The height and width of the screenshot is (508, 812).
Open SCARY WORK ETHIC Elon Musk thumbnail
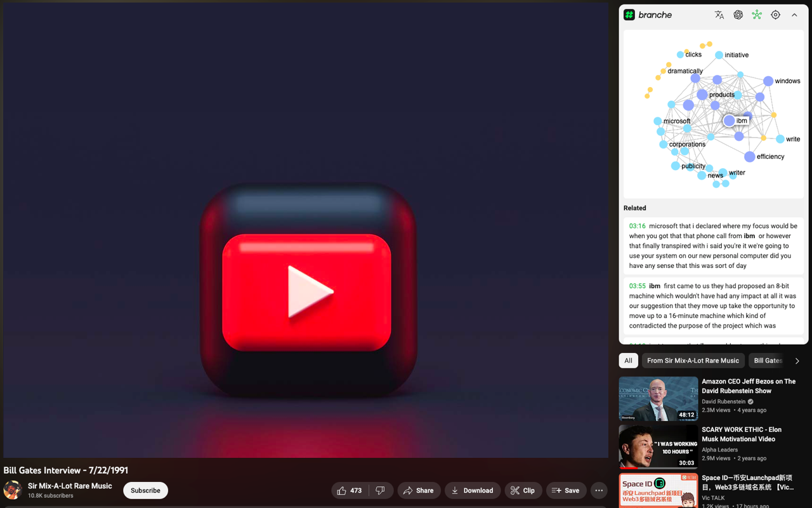(x=658, y=447)
